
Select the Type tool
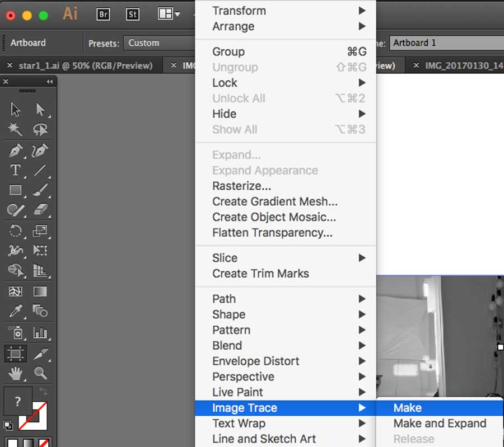pos(16,170)
